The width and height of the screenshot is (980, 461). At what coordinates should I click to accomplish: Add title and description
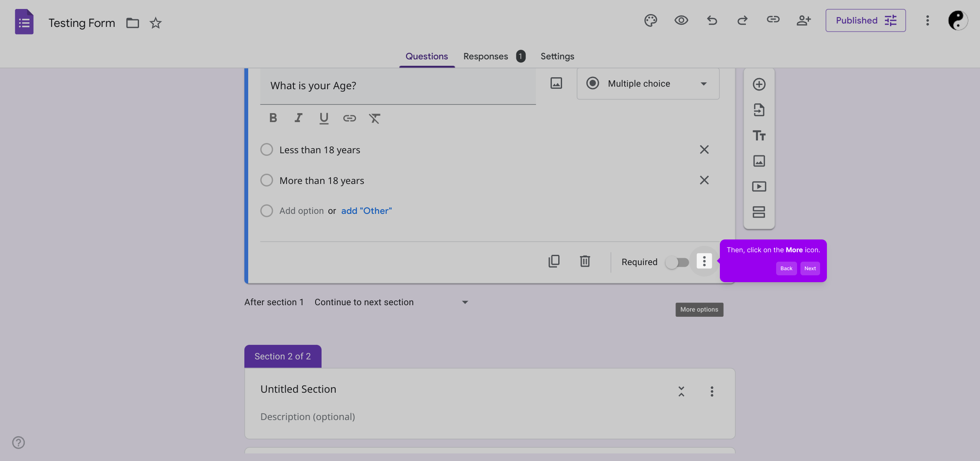(759, 135)
